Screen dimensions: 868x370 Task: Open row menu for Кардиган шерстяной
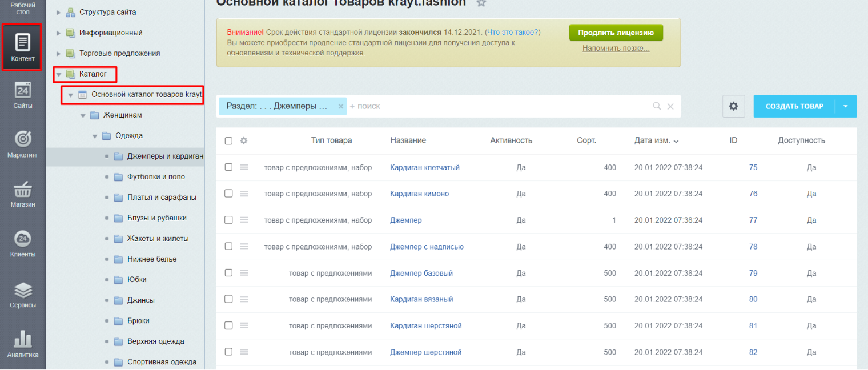point(244,325)
